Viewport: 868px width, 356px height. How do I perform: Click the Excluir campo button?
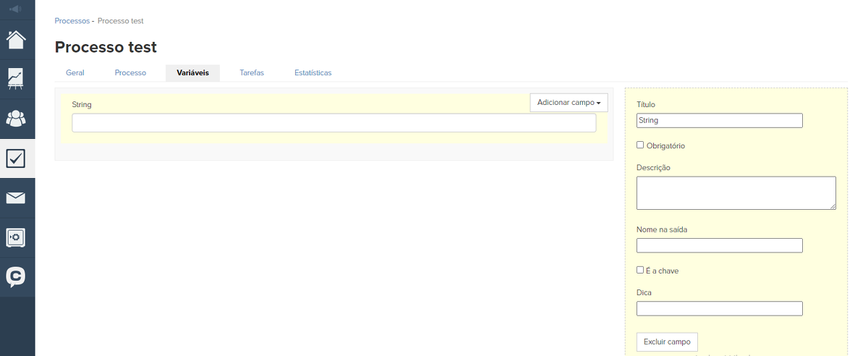point(667,342)
